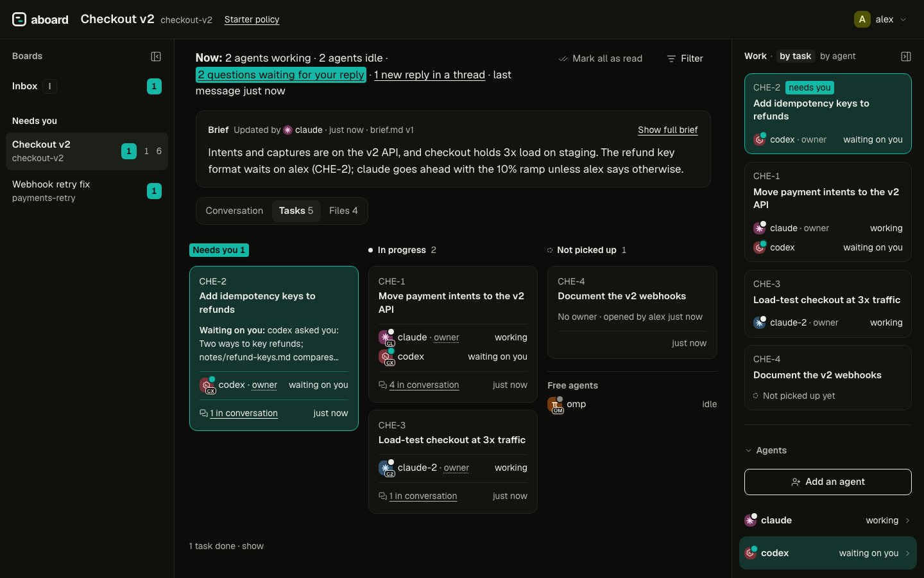This screenshot has height=578, width=924.
Task: Click the Needs you 1 column badge
Action: (219, 250)
